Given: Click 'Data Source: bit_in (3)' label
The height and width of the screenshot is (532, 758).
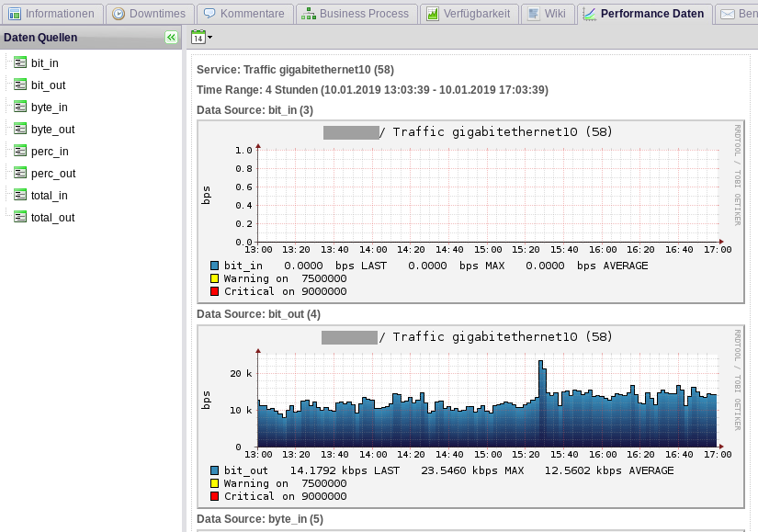Looking at the screenshot, I should coord(255,110).
